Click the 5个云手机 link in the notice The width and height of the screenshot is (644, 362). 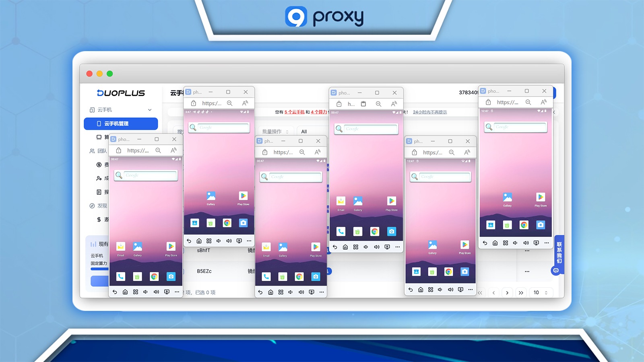(294, 112)
